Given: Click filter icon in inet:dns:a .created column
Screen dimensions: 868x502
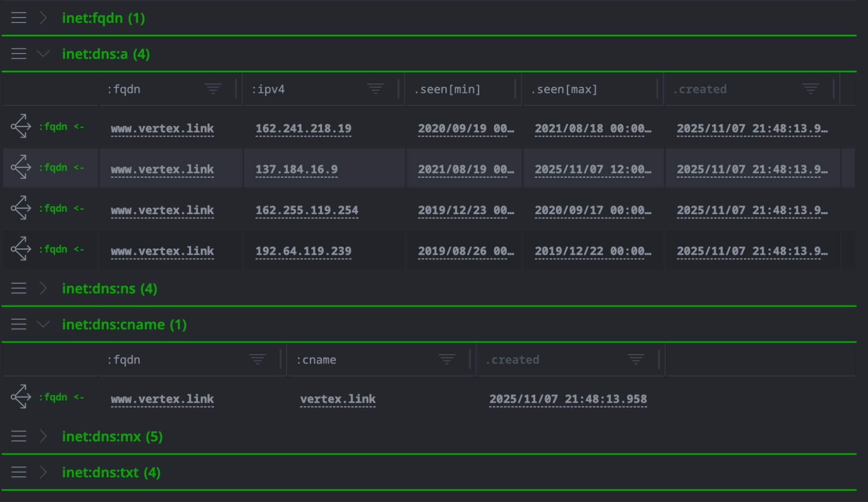Looking at the screenshot, I should coord(810,89).
